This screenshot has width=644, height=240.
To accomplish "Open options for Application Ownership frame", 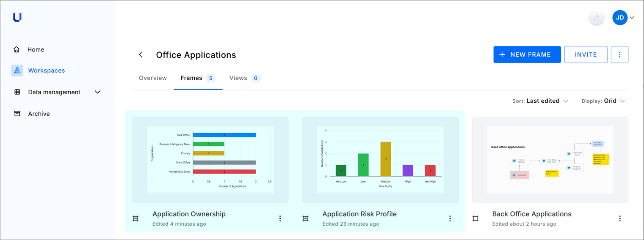I will pos(280,218).
